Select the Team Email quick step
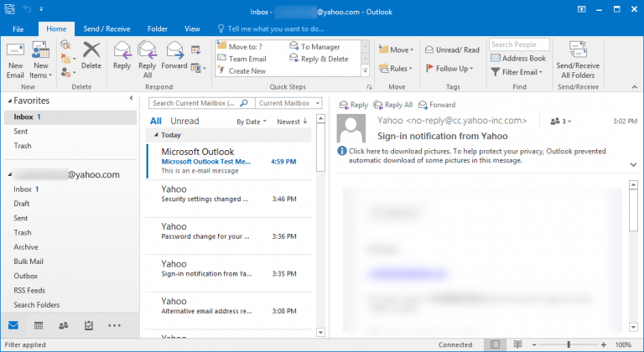This screenshot has width=644, height=352. click(241, 59)
